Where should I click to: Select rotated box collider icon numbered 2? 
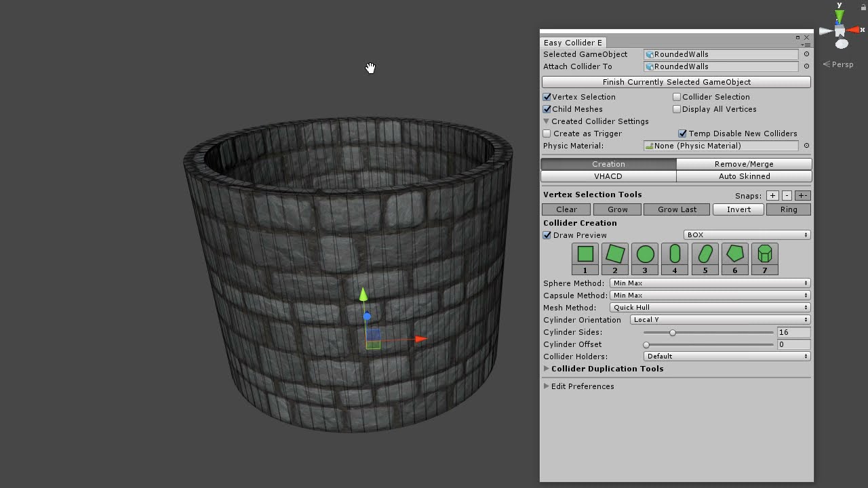pyautogui.click(x=614, y=259)
